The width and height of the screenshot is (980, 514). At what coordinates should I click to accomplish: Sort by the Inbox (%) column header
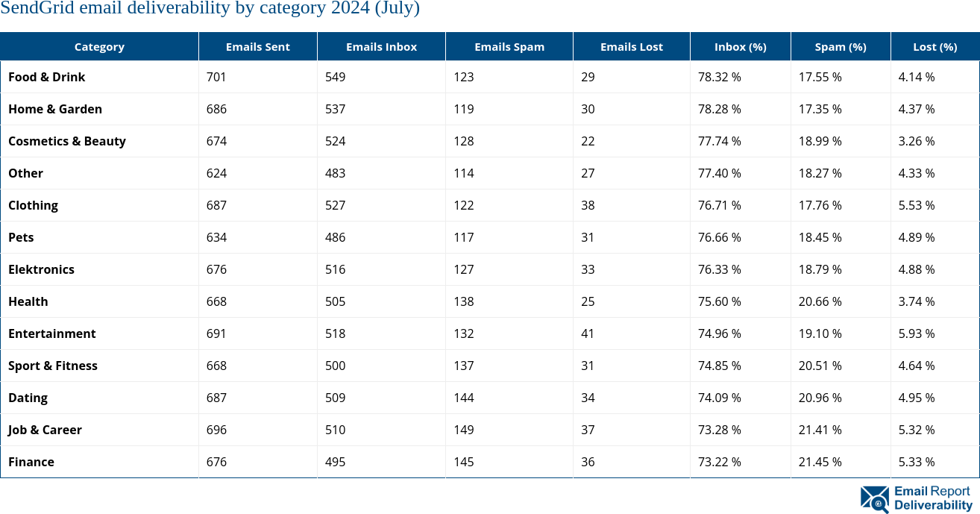tap(741, 46)
